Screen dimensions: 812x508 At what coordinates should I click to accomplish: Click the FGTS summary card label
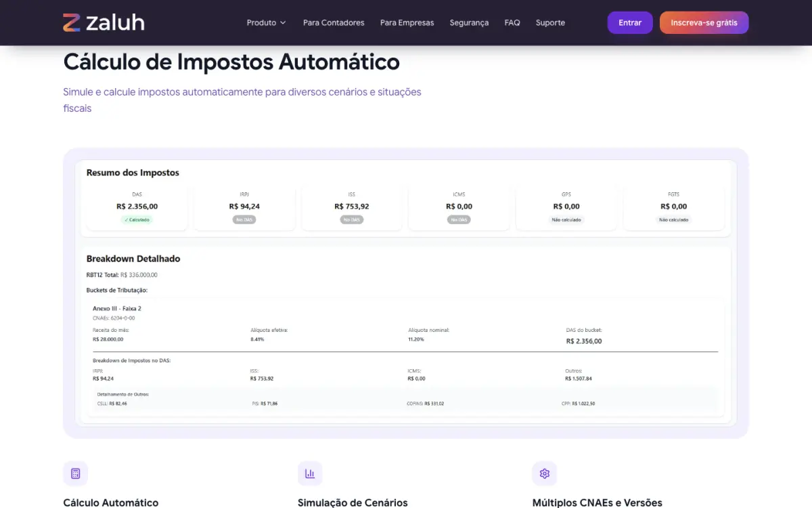(x=674, y=194)
